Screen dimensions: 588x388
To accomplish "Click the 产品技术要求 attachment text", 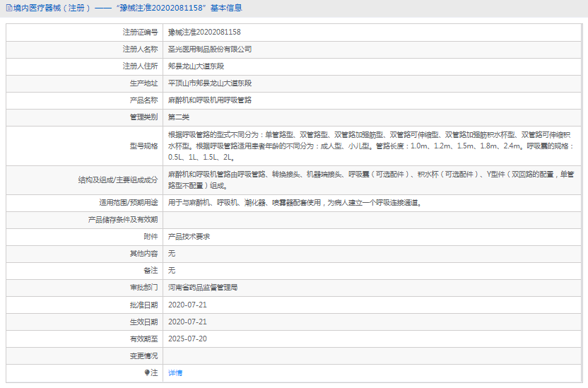I will [189, 237].
